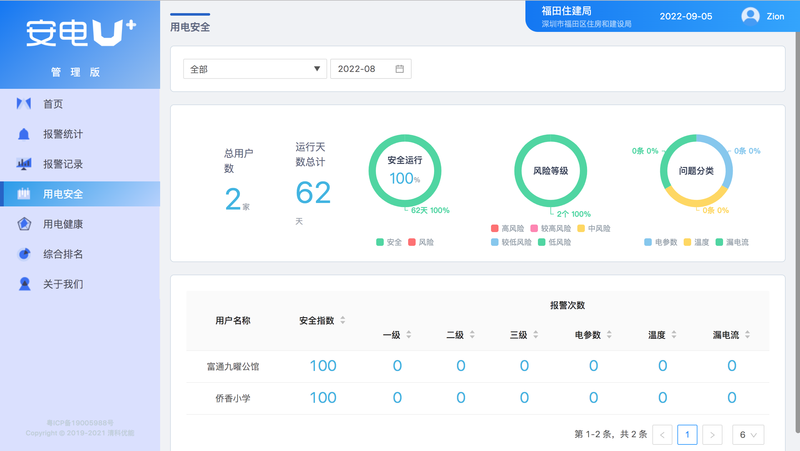Click the date 2022-09-05 in header
Screen dimensions: 800x451
tap(686, 16)
